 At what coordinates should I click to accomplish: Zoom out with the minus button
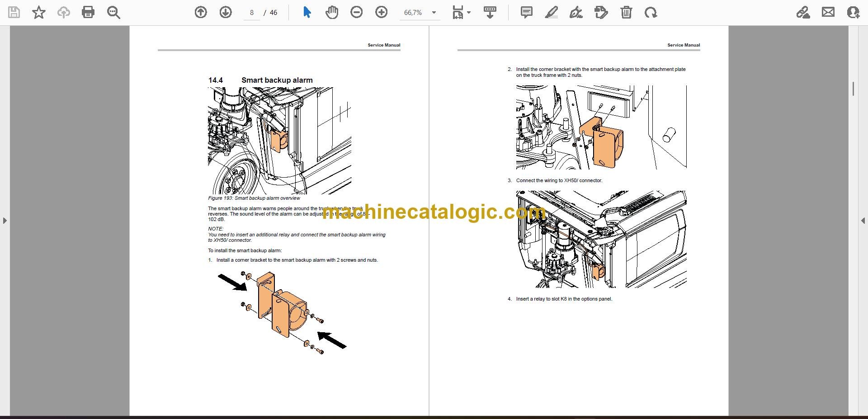click(x=357, y=12)
